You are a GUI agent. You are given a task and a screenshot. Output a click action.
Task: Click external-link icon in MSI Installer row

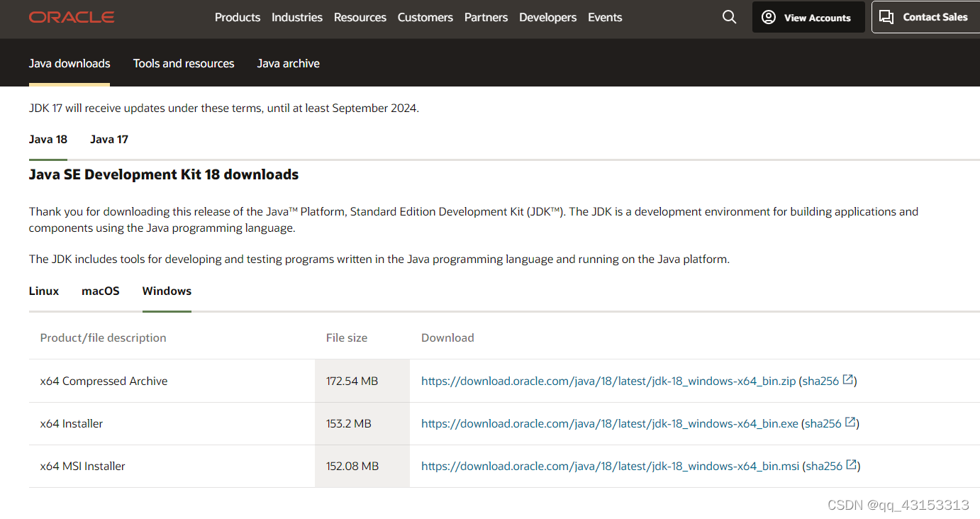852,465
